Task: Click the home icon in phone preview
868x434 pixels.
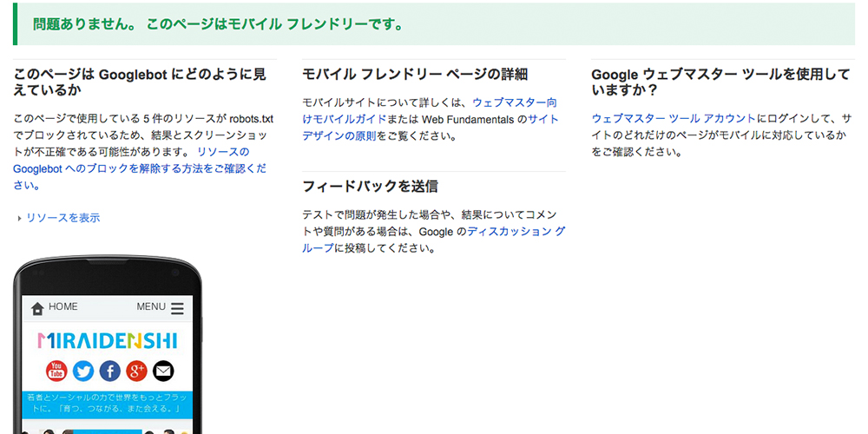Action: coord(37,308)
